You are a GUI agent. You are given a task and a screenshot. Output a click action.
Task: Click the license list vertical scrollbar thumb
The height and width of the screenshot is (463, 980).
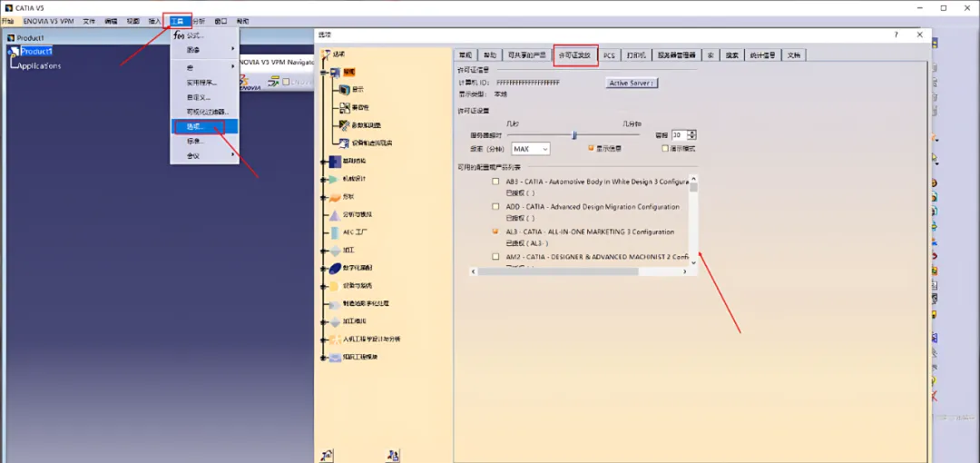click(693, 186)
